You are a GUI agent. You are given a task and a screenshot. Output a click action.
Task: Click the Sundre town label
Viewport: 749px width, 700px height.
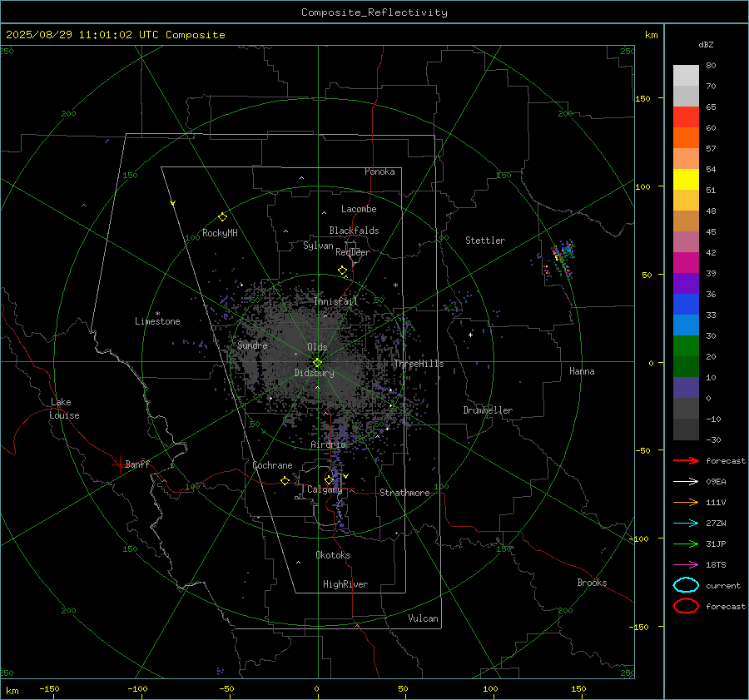point(252,345)
